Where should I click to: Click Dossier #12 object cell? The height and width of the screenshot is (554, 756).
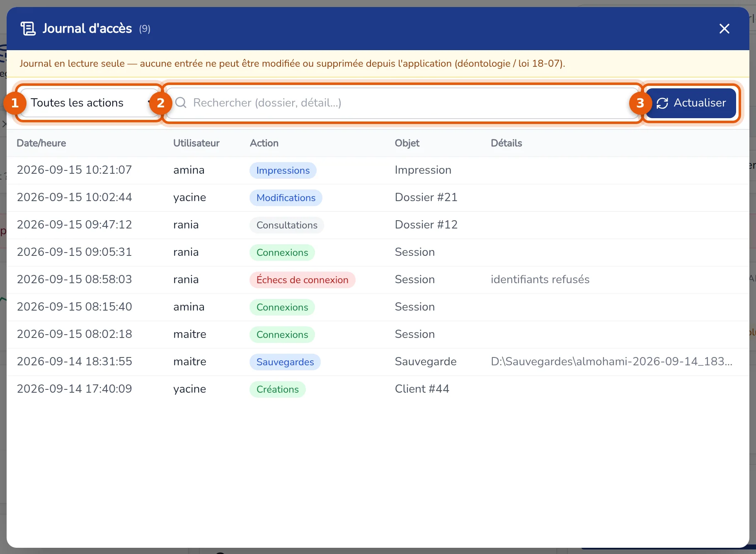[x=426, y=225]
